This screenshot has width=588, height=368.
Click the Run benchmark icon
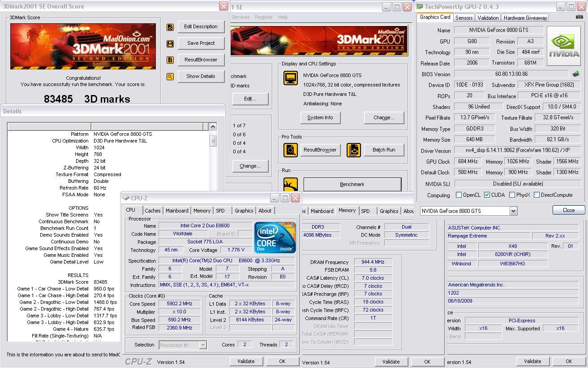291,185
